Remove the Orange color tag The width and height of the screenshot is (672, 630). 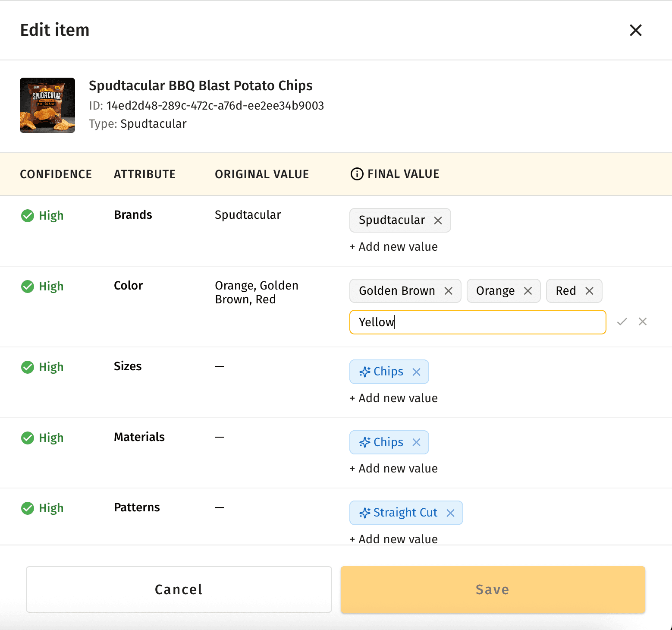pyautogui.click(x=528, y=291)
